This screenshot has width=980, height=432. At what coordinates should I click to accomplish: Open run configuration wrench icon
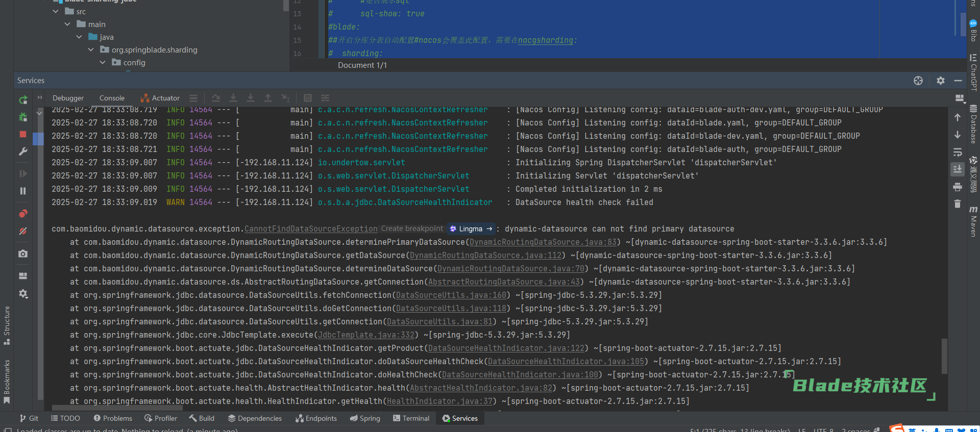[x=23, y=151]
